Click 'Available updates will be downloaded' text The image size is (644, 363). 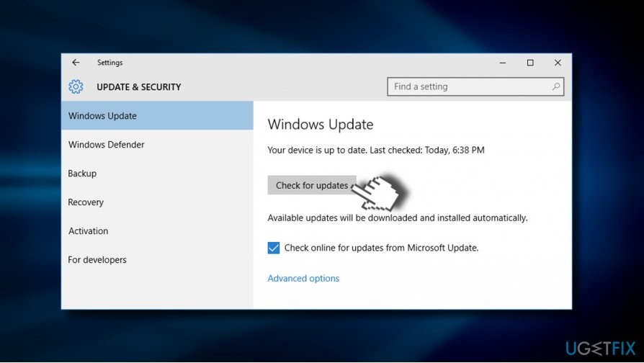pos(398,218)
